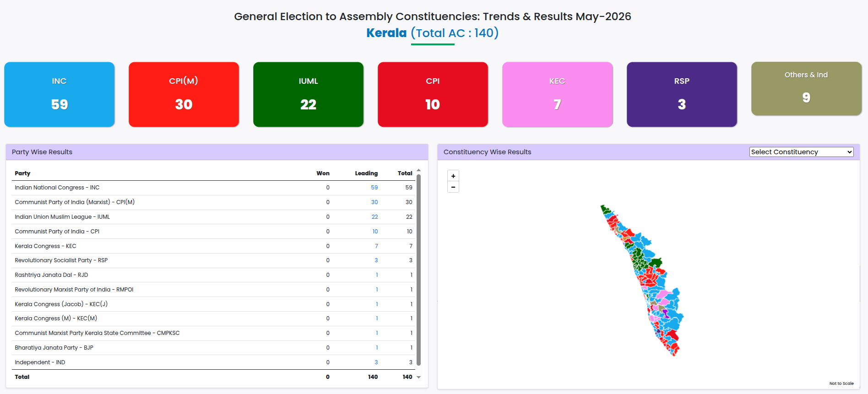Screen dimensions: 868x394
Task: Open INC leading count 59 link
Action: point(374,188)
